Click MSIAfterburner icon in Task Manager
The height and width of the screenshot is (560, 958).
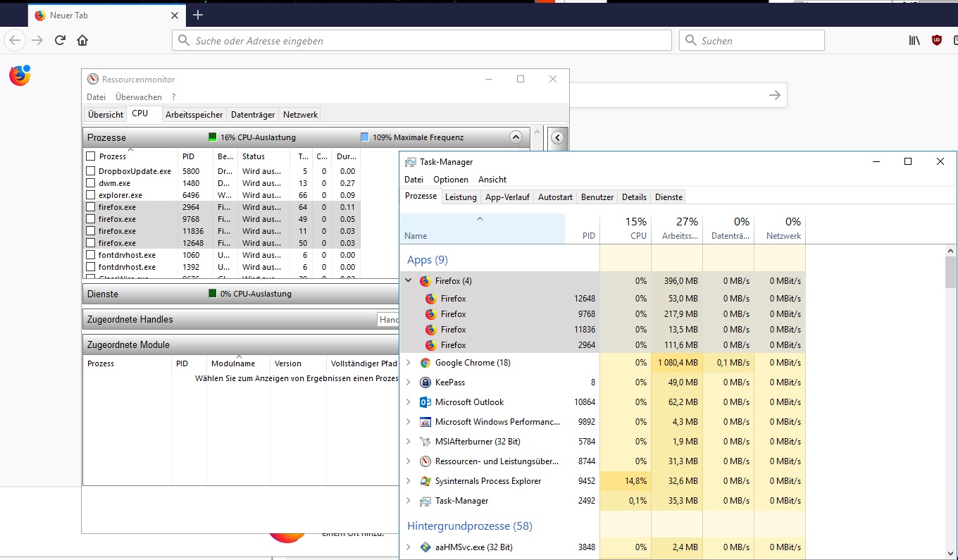pyautogui.click(x=425, y=442)
